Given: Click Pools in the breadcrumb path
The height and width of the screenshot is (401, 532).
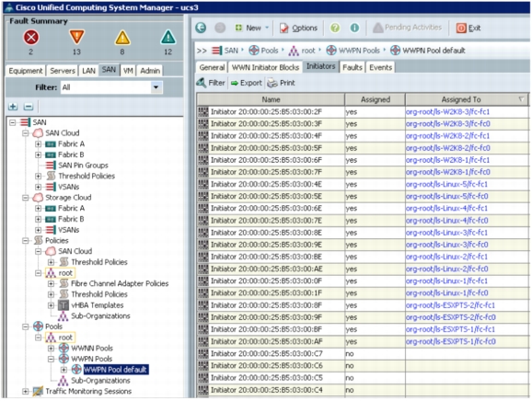Looking at the screenshot, I should click(263, 51).
